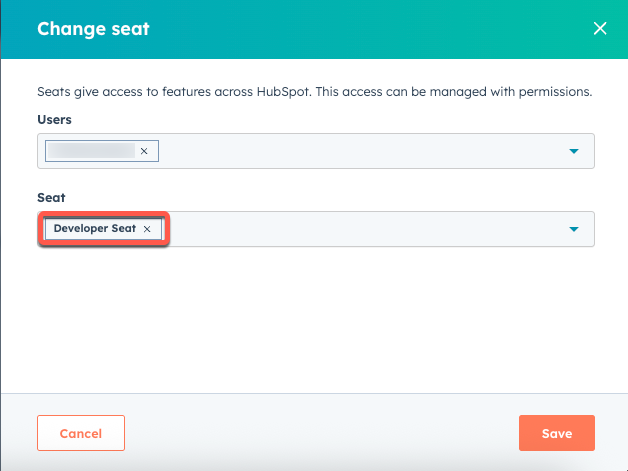
Task: Remove the Developer Seat tag
Action: (147, 229)
